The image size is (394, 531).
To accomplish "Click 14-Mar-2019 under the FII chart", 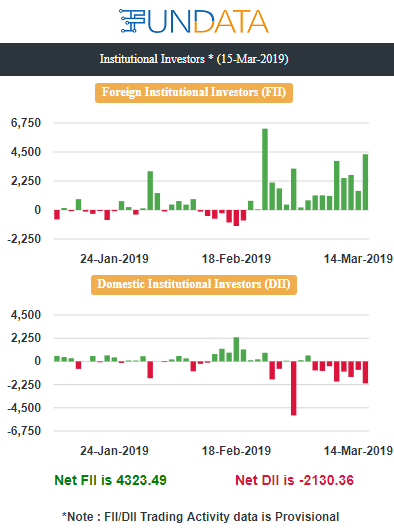I will 358,259.
